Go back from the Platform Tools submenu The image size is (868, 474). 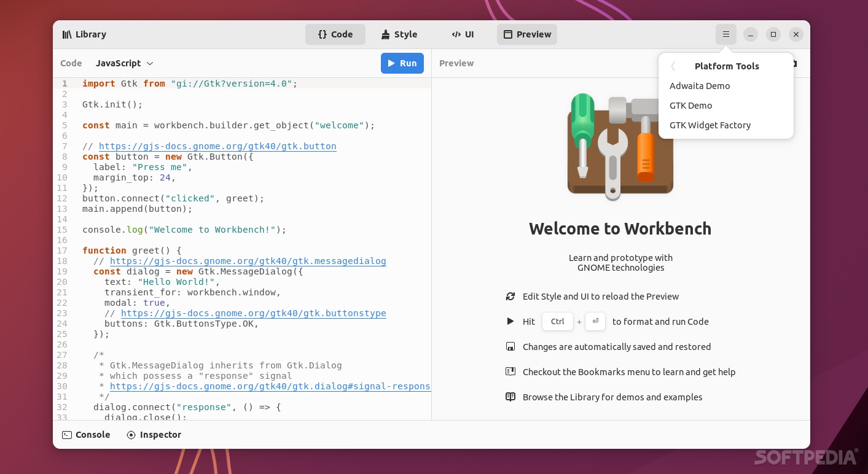(673, 66)
